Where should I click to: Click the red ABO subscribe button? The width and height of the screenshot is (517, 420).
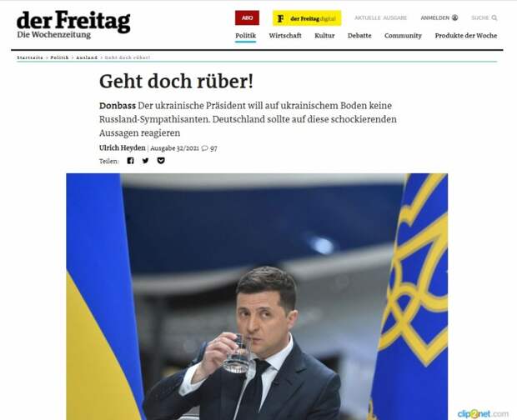point(247,17)
